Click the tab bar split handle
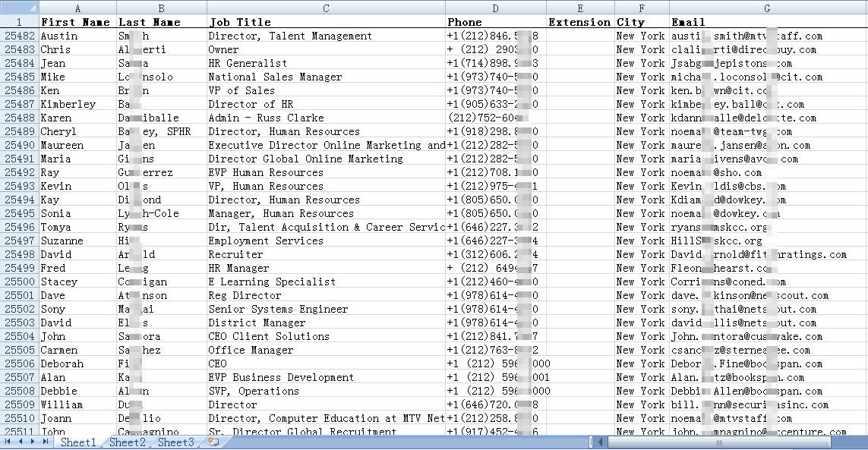 pyautogui.click(x=591, y=442)
